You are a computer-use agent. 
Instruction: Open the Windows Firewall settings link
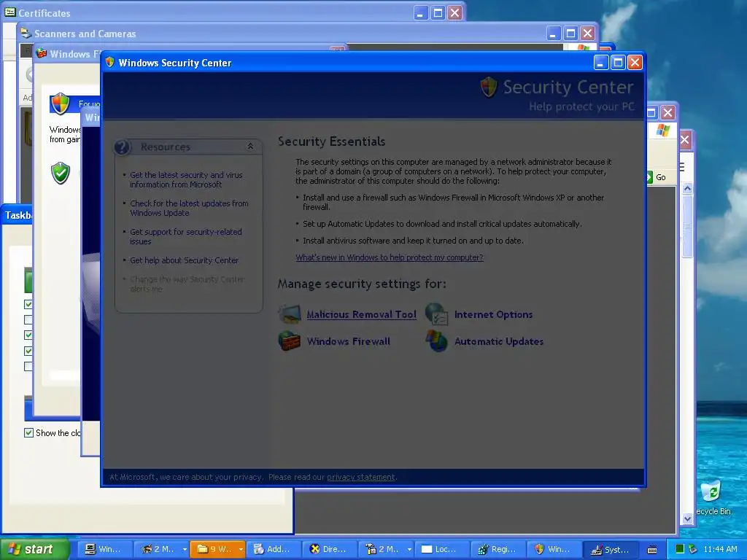(x=348, y=341)
